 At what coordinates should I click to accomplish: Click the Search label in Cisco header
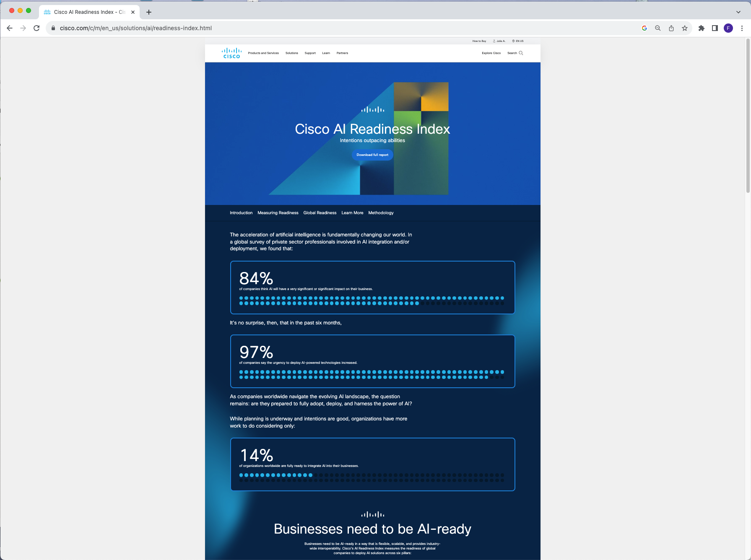[512, 53]
